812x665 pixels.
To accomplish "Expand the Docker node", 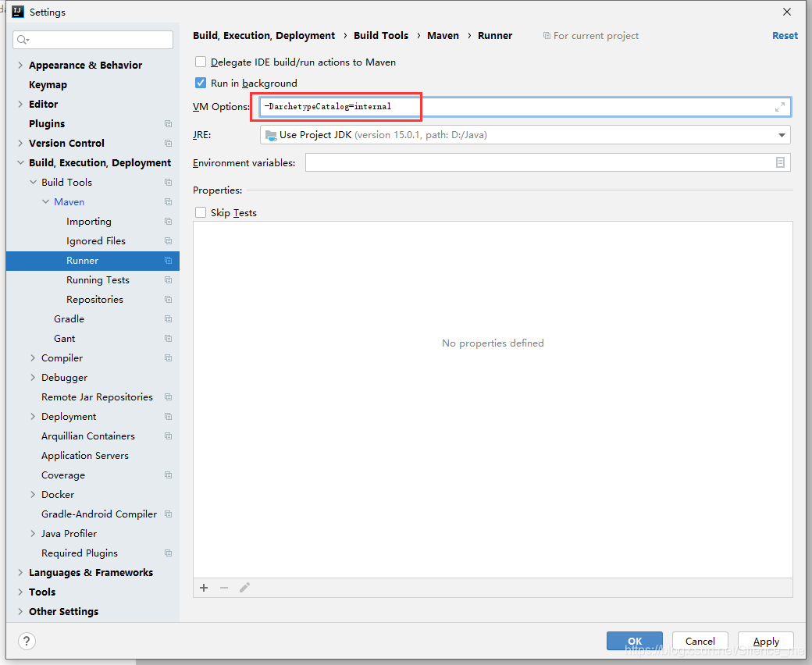I will point(33,495).
